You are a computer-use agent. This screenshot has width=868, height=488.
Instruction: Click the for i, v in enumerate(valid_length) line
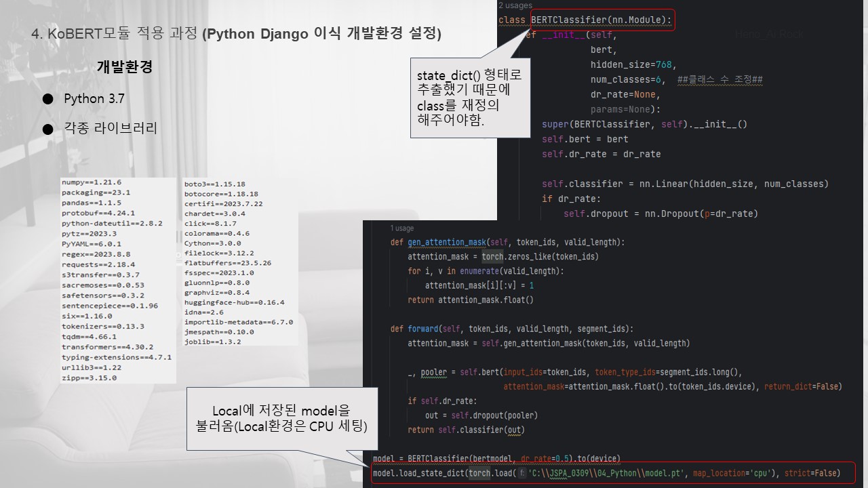point(486,271)
